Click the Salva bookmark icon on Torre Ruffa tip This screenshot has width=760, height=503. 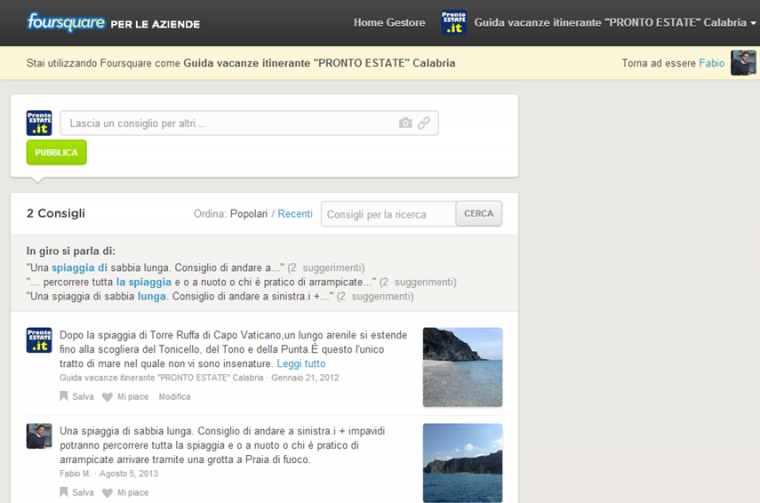coord(63,396)
